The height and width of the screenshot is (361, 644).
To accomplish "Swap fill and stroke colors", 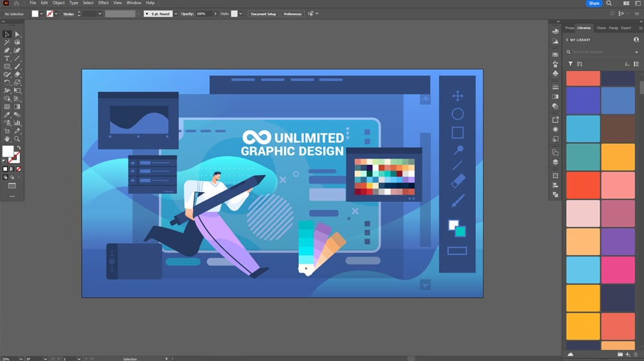I will click(19, 148).
